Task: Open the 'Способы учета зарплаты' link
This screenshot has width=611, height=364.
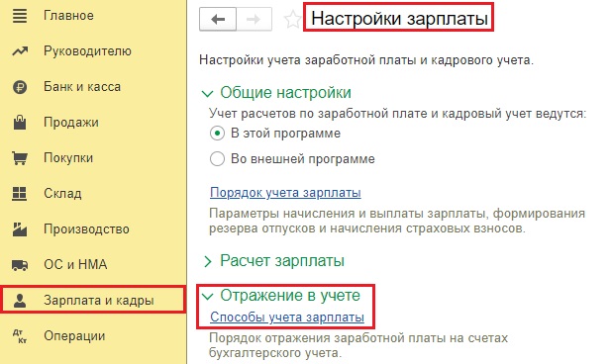Action: [x=287, y=318]
